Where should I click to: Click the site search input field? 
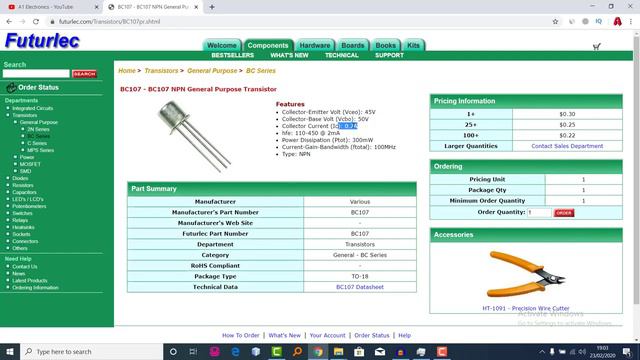pyautogui.click(x=36, y=73)
